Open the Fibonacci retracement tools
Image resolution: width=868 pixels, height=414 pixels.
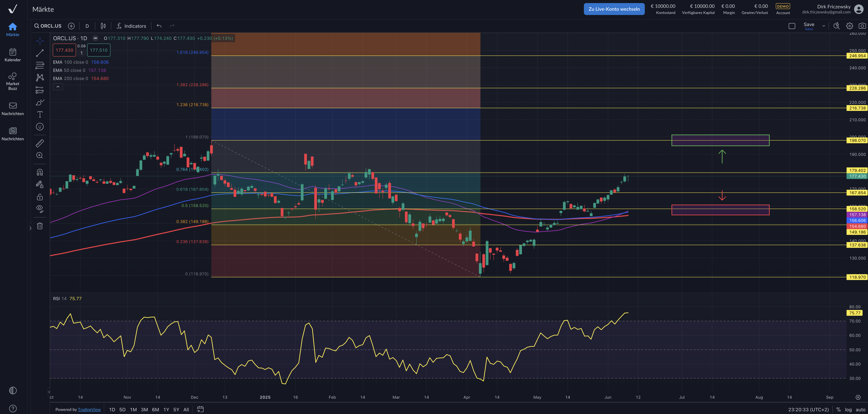[40, 65]
